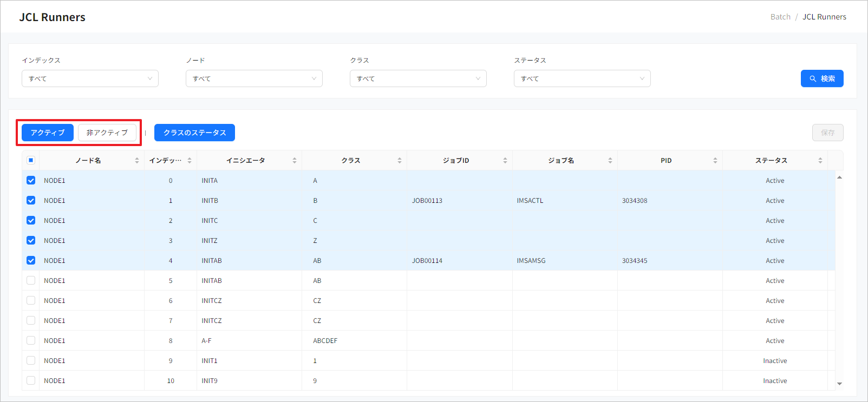Click the 非アクティブ button

coord(107,133)
